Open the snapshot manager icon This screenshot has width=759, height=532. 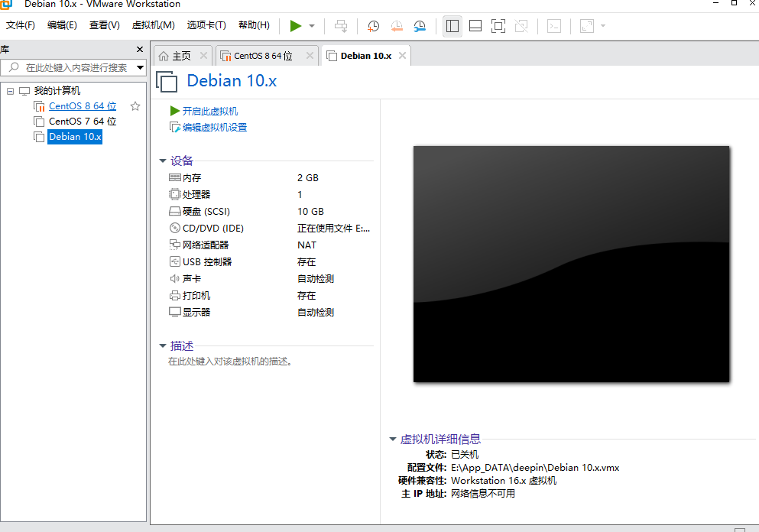coord(420,26)
